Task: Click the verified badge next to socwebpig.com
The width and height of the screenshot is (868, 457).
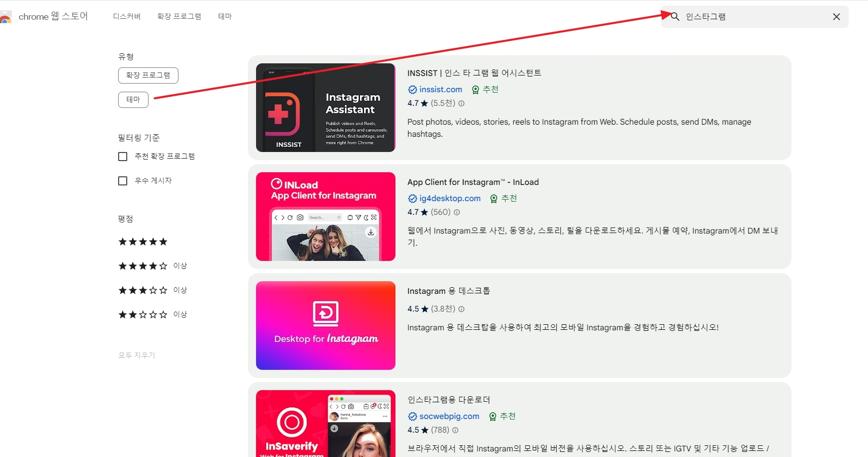Action: point(413,416)
